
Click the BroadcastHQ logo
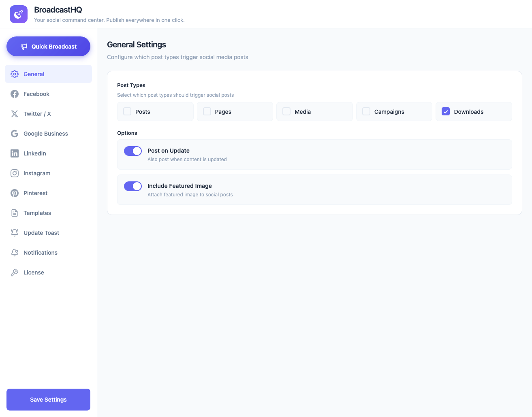coord(19,14)
